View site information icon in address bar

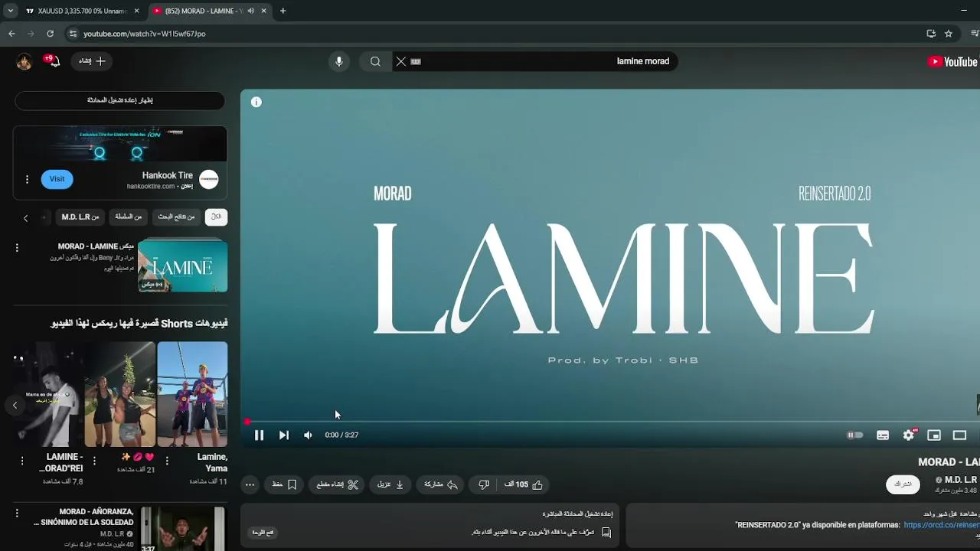(x=73, y=34)
